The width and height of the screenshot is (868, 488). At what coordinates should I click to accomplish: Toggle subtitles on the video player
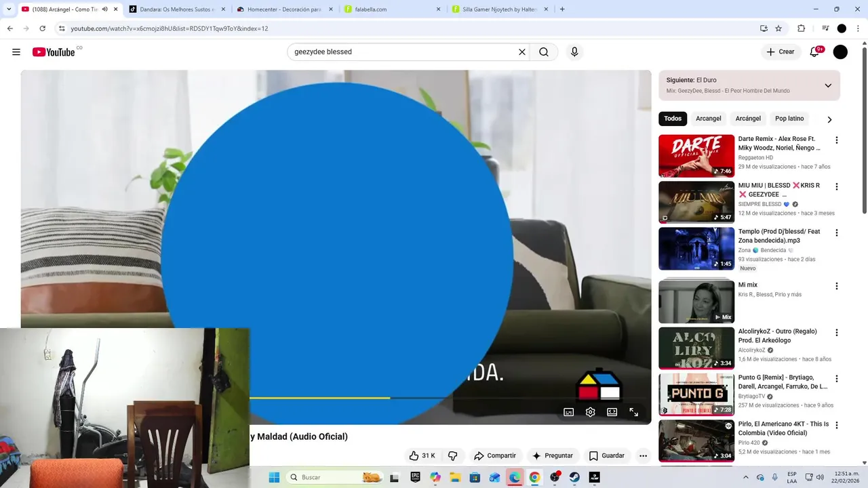point(569,412)
